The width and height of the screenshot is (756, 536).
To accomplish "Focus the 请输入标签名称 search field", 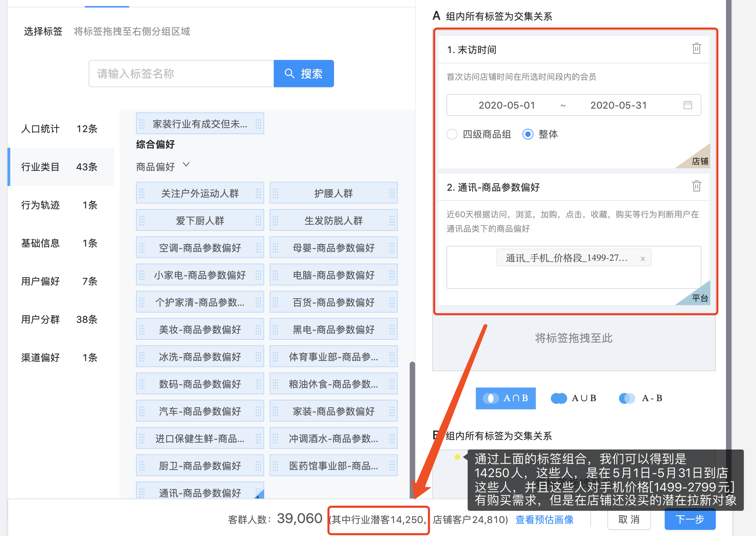I will point(181,74).
